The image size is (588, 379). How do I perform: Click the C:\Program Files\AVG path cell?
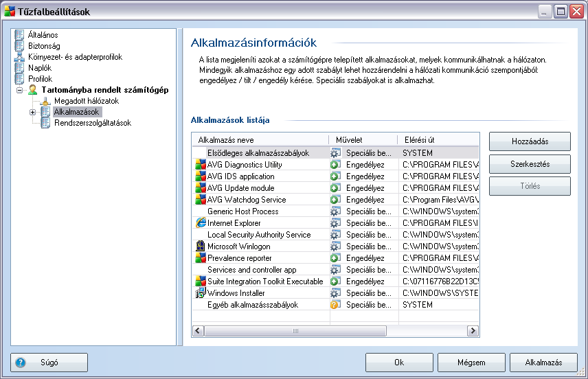tap(440, 200)
